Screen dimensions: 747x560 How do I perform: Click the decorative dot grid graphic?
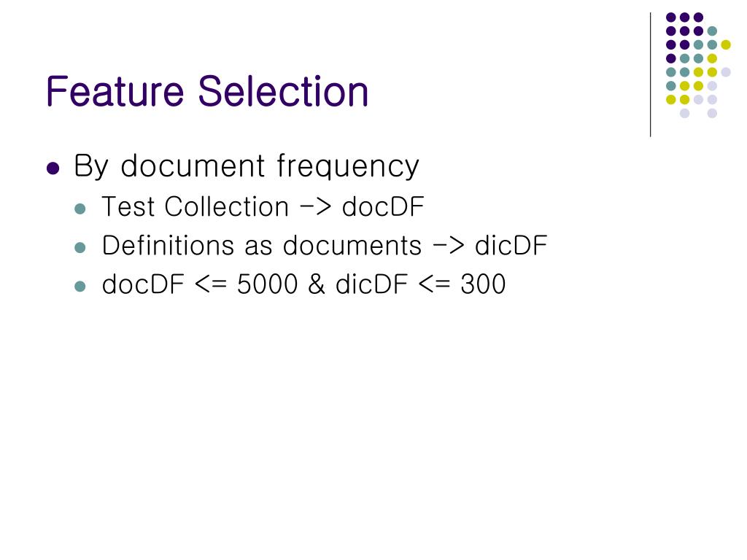click(x=698, y=65)
